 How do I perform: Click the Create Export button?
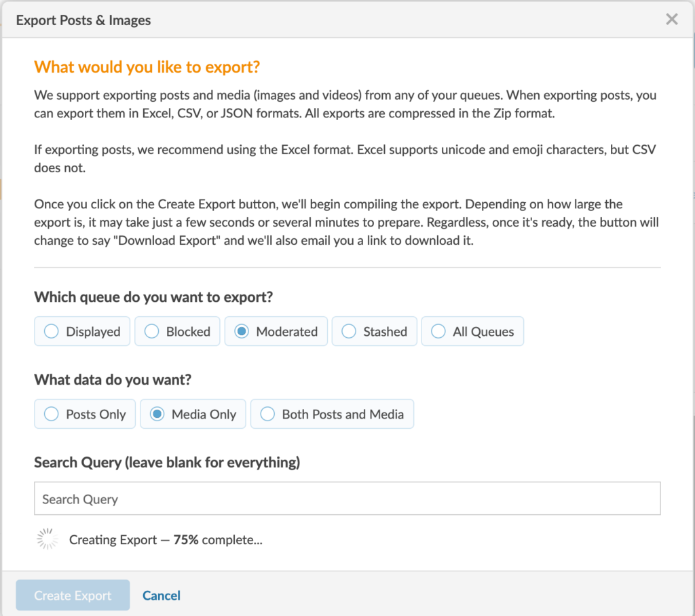click(73, 595)
